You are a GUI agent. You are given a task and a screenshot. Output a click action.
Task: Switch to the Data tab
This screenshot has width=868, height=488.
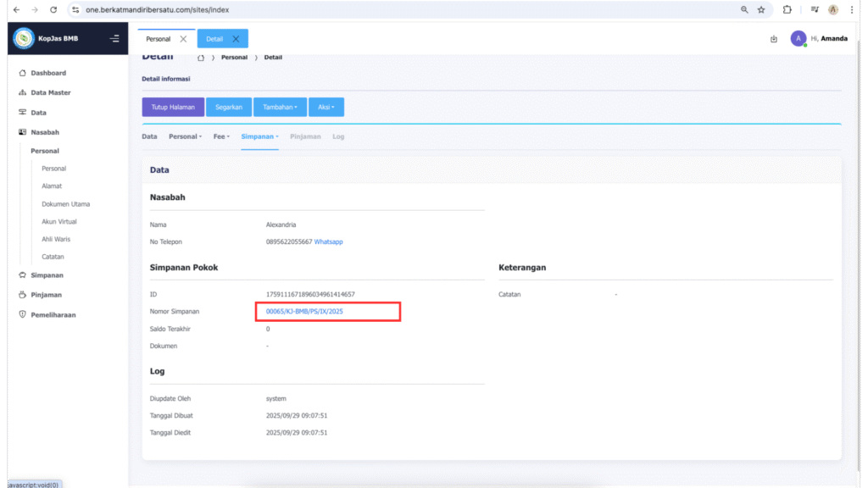point(149,136)
